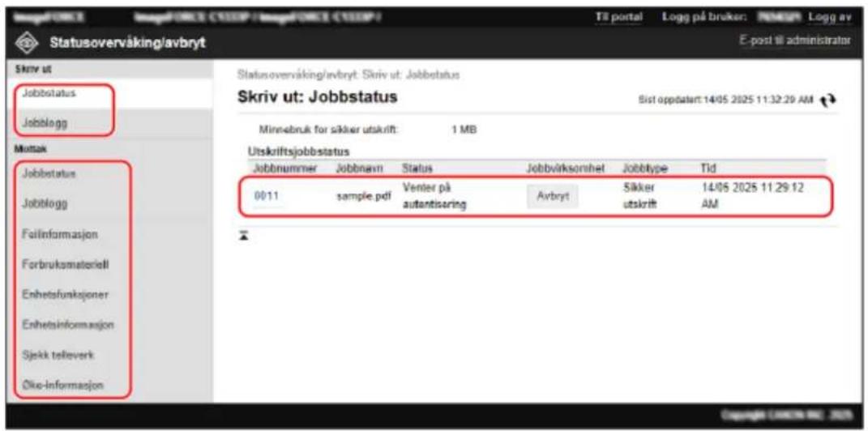Click the 14/05 2025 11:29:12 AM time cell
Image resolution: width=868 pixels, height=431 pixels.
[x=752, y=196]
